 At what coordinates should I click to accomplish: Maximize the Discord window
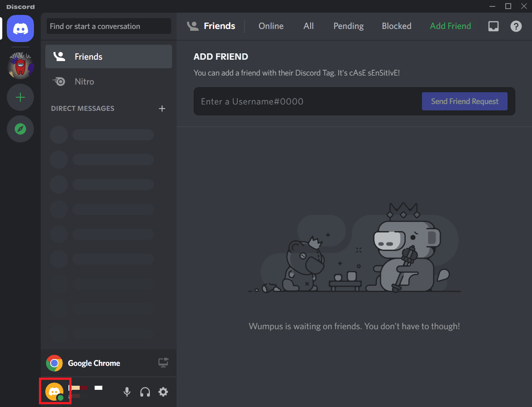click(508, 6)
